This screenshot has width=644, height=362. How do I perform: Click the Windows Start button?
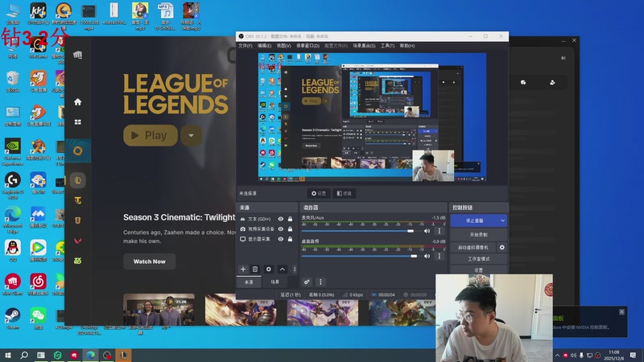click(8, 355)
